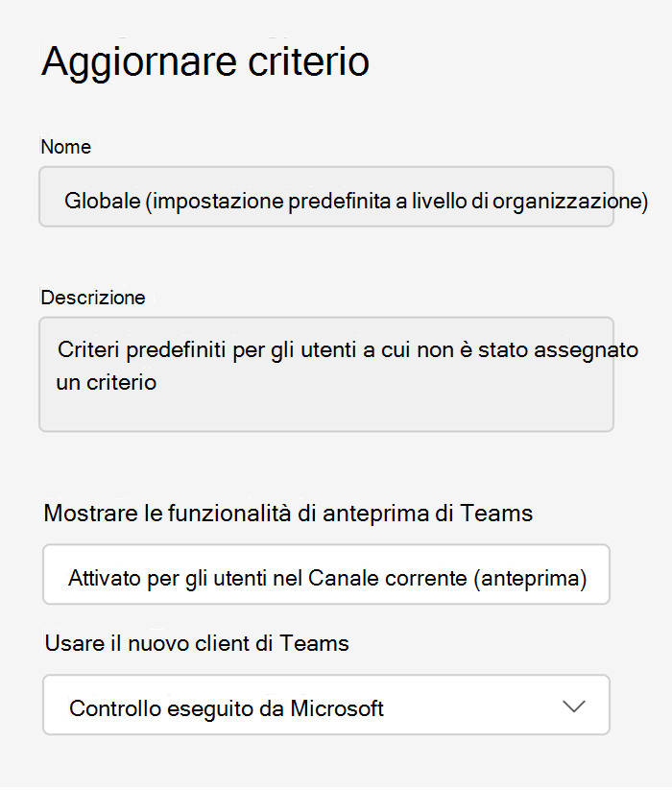Click the Descrizione field label
Screen dimensions: 672x790
(x=93, y=298)
